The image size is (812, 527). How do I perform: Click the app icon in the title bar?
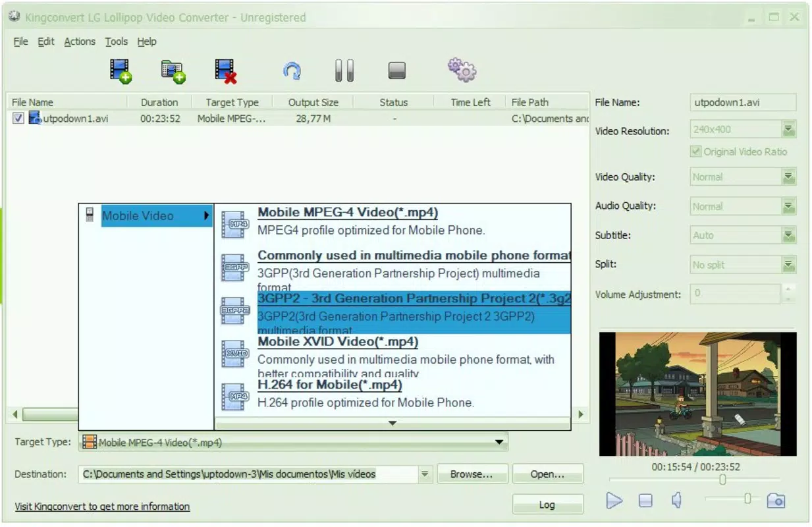coord(14,16)
